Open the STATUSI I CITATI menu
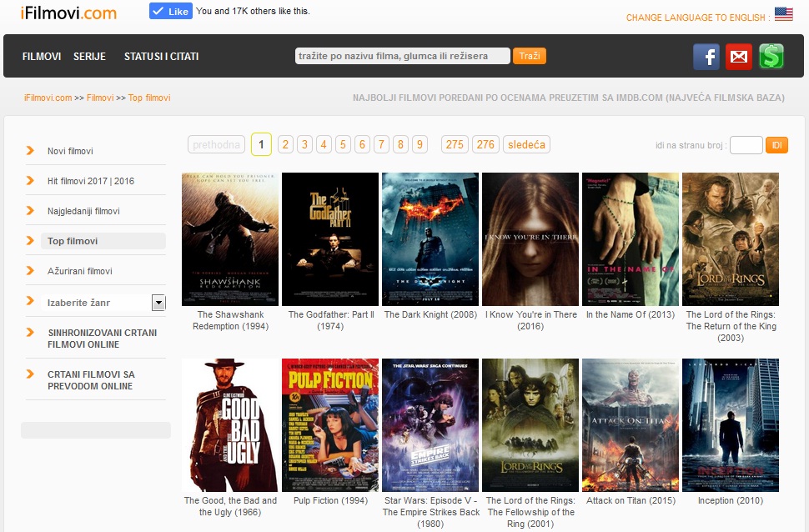Image resolution: width=809 pixels, height=532 pixels. [x=161, y=56]
